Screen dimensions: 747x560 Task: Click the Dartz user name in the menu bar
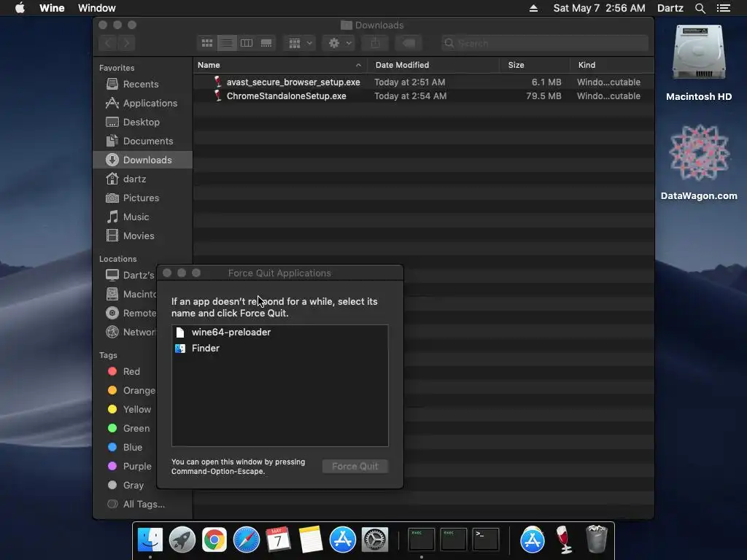pyautogui.click(x=670, y=8)
